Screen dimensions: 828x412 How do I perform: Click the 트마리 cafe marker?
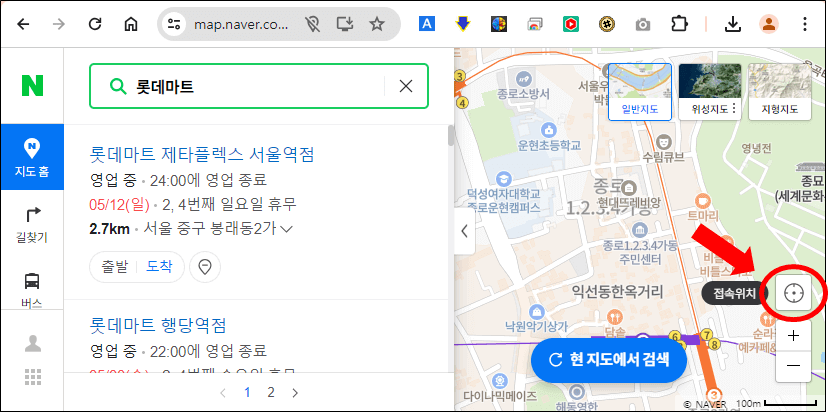point(702,200)
